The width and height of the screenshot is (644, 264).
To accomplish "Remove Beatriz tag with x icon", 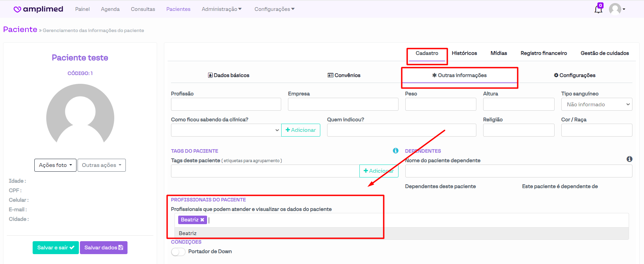I will (202, 220).
